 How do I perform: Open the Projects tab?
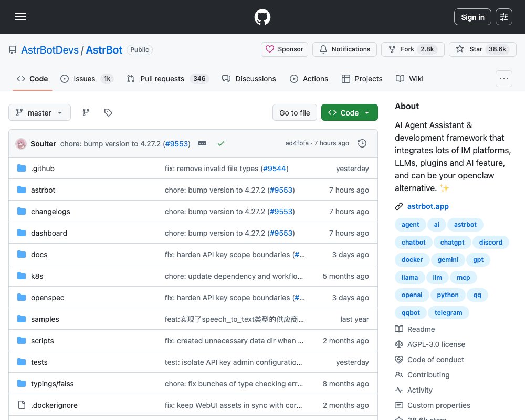coord(362,79)
